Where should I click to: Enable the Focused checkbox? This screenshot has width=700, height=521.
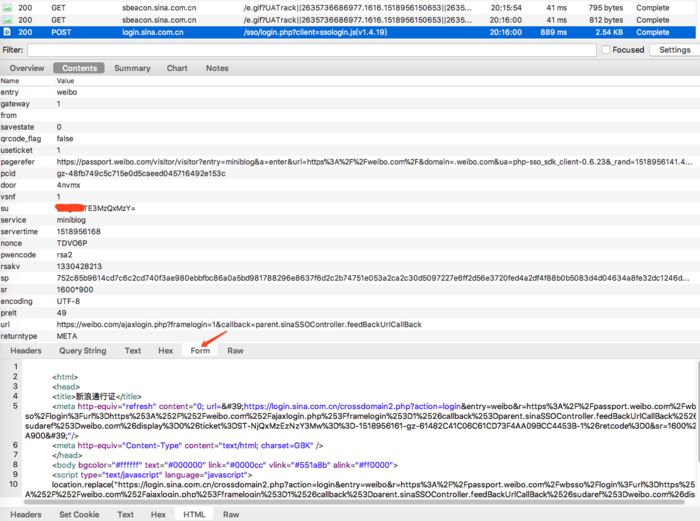pyautogui.click(x=605, y=50)
